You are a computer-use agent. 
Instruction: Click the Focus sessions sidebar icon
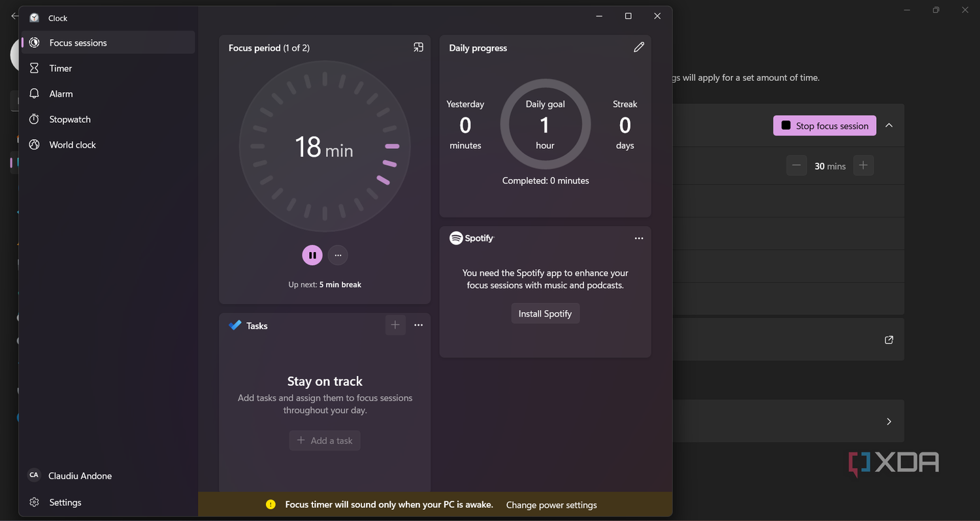(35, 42)
